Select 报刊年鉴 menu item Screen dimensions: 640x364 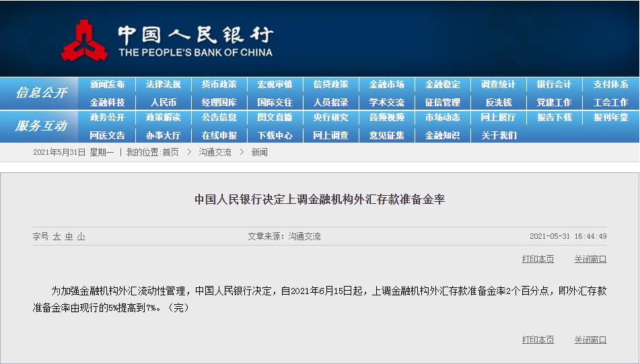[x=610, y=118]
